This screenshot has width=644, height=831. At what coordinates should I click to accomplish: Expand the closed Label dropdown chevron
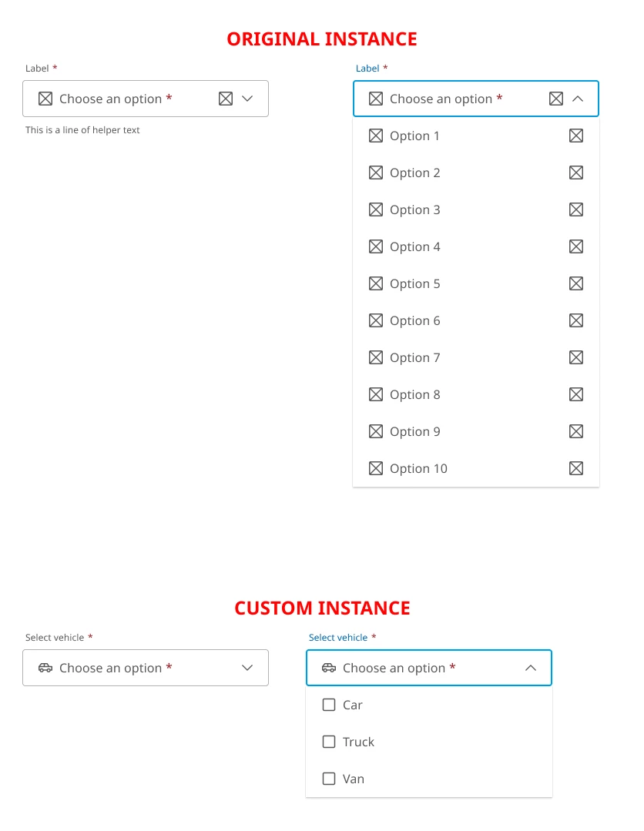tap(247, 99)
